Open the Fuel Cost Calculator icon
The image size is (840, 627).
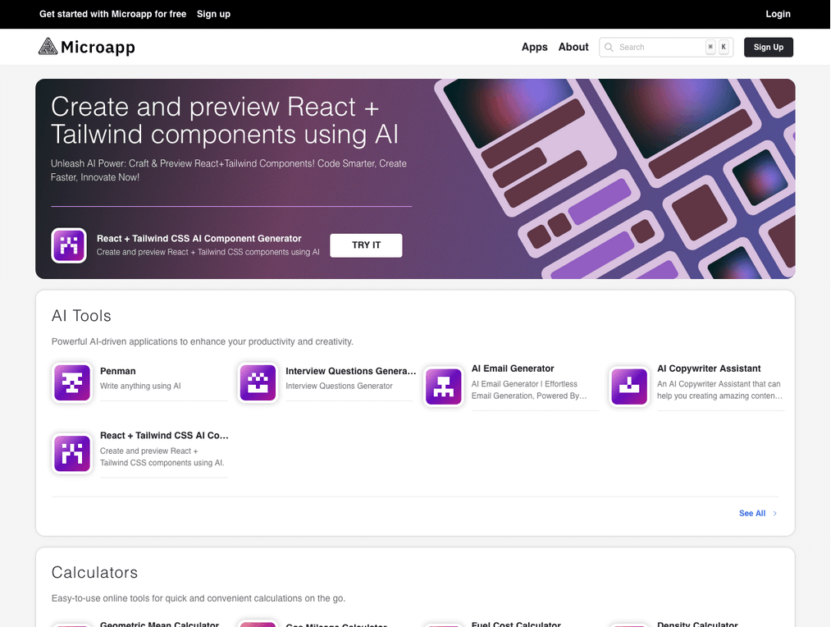444,624
